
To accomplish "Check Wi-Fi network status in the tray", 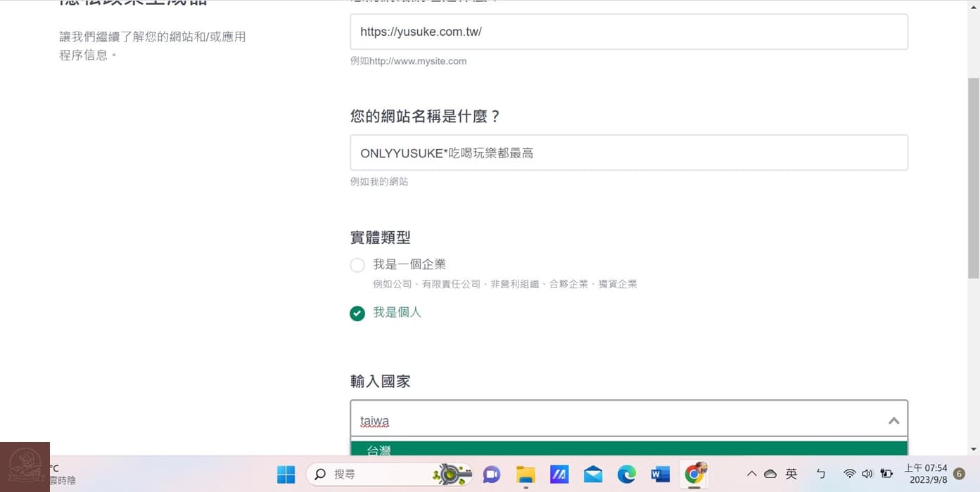I will pos(849,474).
